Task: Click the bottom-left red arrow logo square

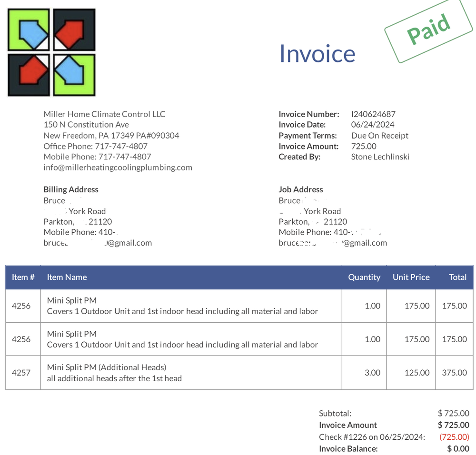Action: pos(29,74)
